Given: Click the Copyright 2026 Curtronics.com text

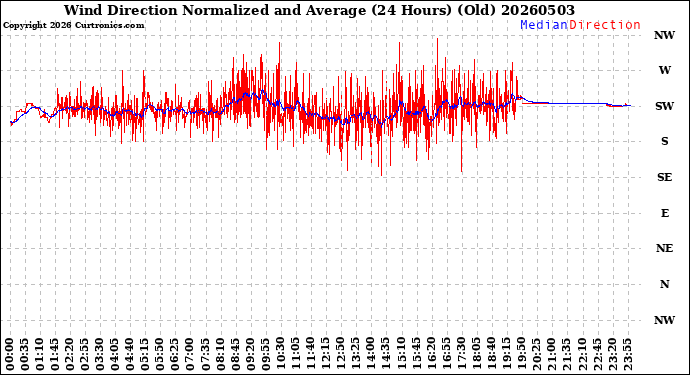Looking at the screenshot, I should click(x=73, y=25).
